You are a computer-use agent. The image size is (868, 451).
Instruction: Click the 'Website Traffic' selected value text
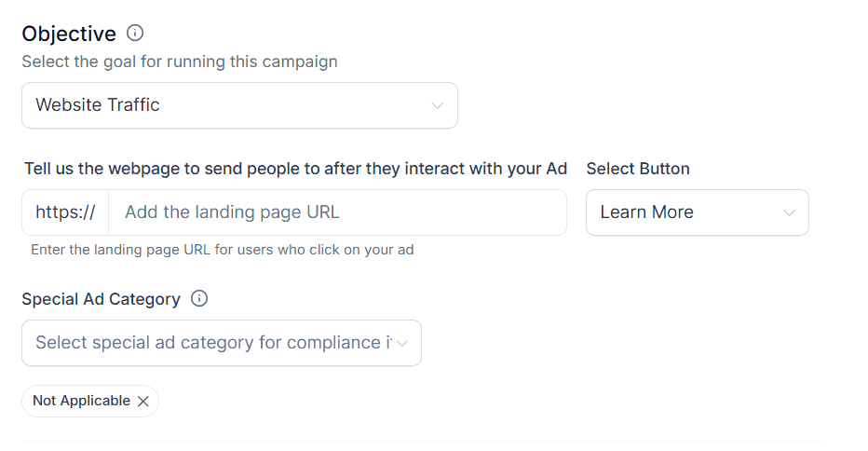[98, 105]
